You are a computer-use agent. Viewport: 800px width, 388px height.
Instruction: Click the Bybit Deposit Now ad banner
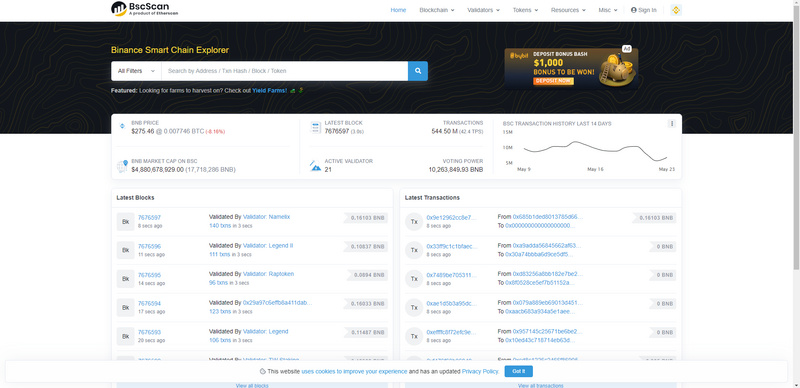[x=571, y=68]
